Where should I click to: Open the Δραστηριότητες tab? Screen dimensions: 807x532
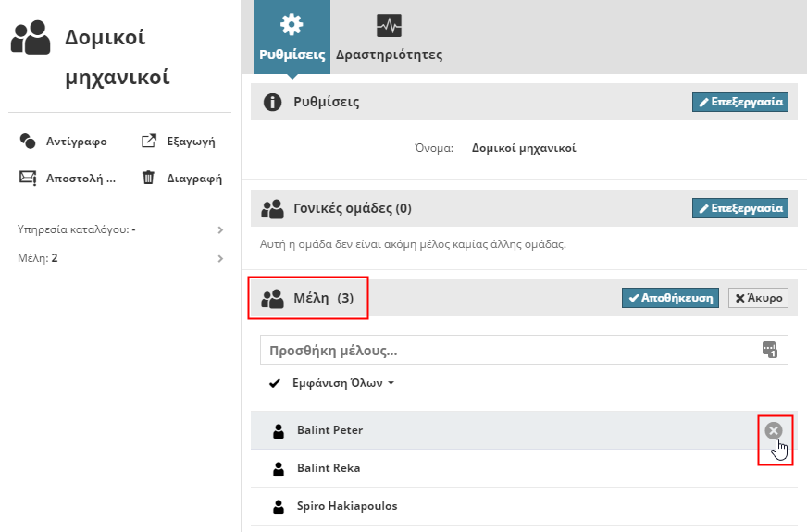click(389, 37)
